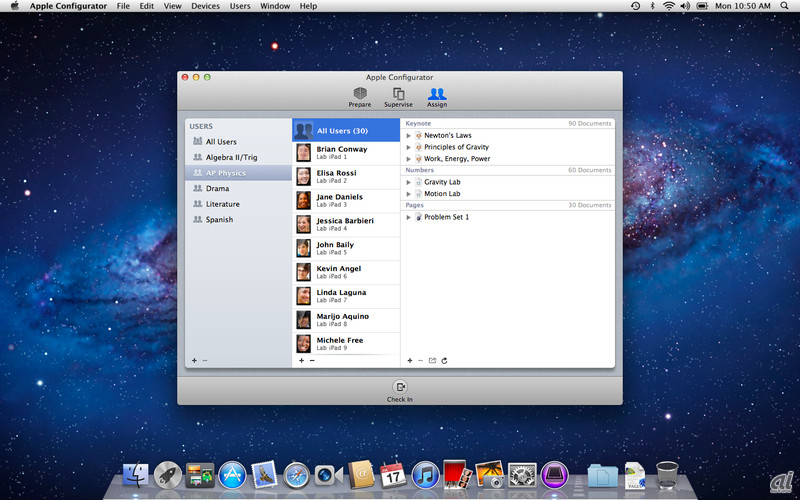Add a document with the plus icon

(409, 360)
